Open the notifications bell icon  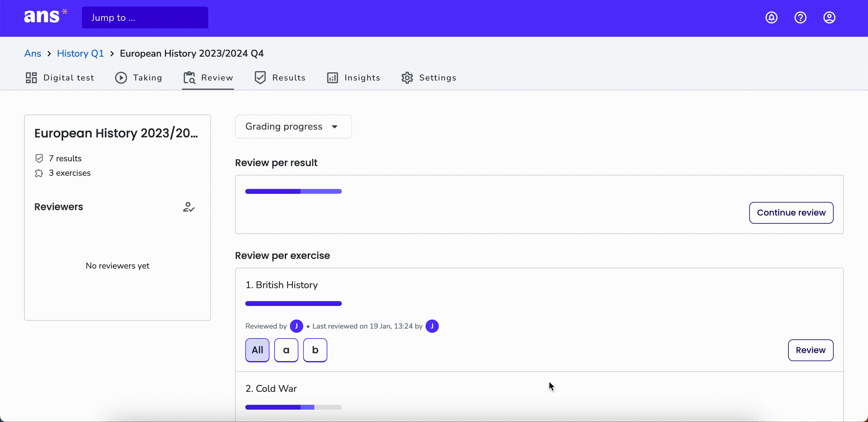[x=771, y=17]
